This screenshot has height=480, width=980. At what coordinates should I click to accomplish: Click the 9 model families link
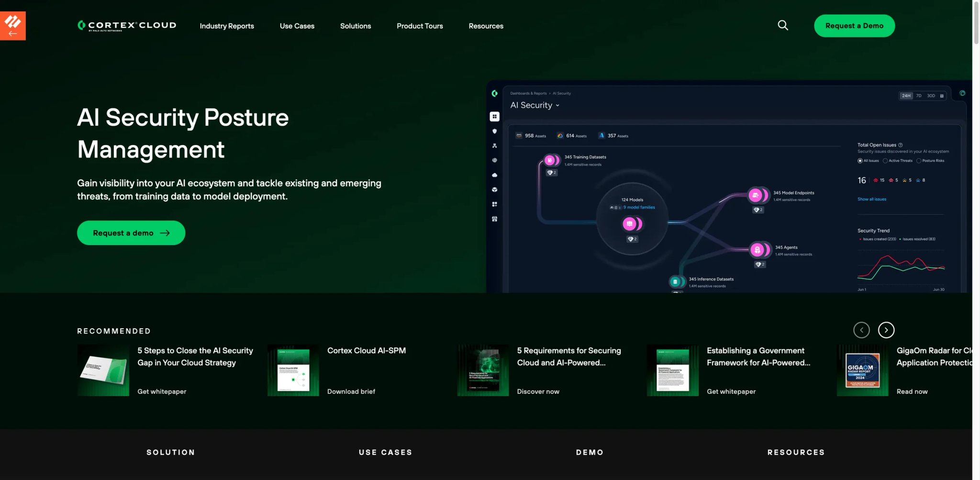(x=639, y=207)
